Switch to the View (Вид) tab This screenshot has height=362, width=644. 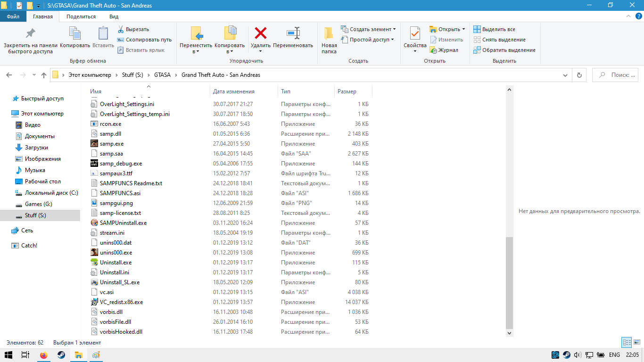(x=114, y=16)
